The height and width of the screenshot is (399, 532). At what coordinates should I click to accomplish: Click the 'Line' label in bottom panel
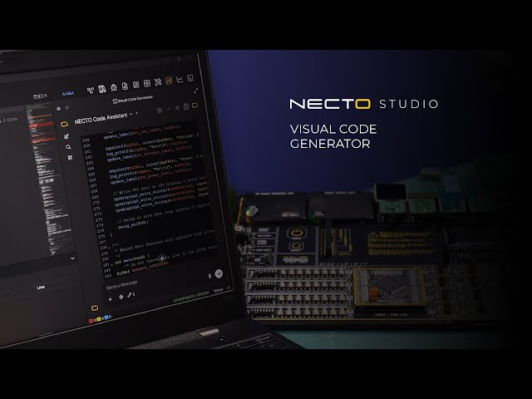tap(41, 288)
